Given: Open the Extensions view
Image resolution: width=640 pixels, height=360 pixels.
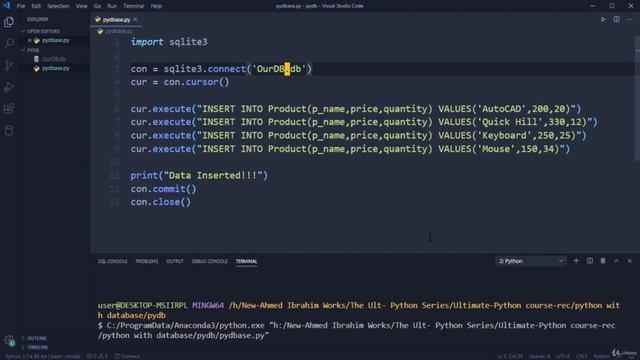Looking at the screenshot, I should coord(9,109).
